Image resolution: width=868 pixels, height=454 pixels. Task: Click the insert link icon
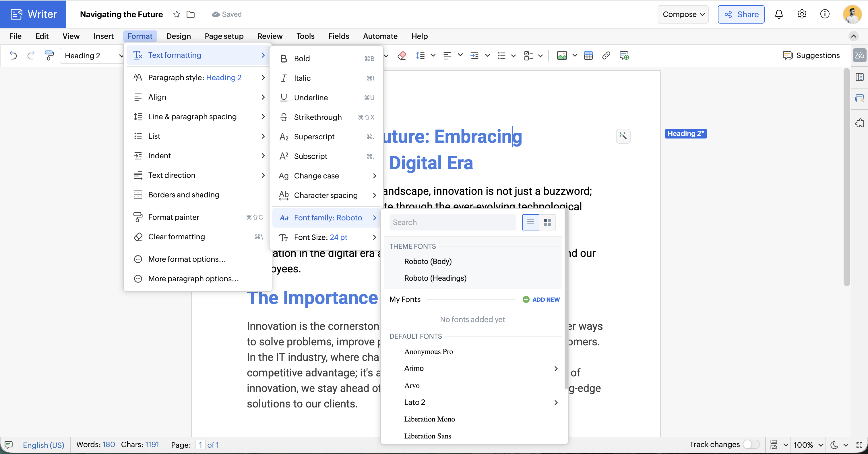[x=606, y=55]
